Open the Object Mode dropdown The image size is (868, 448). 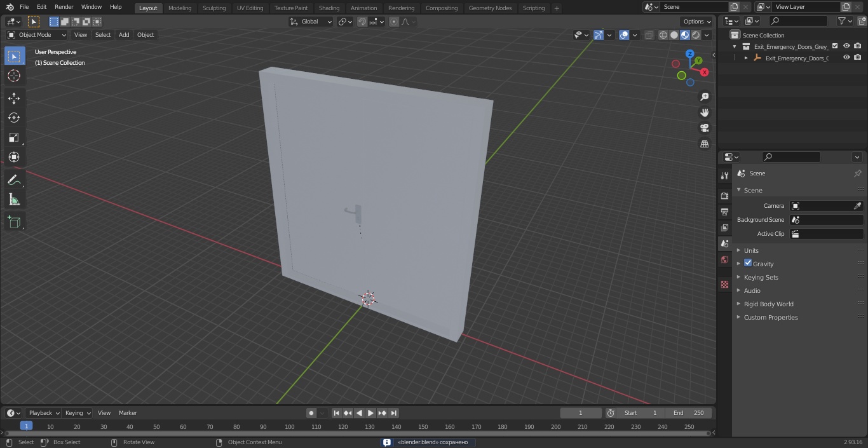point(36,35)
